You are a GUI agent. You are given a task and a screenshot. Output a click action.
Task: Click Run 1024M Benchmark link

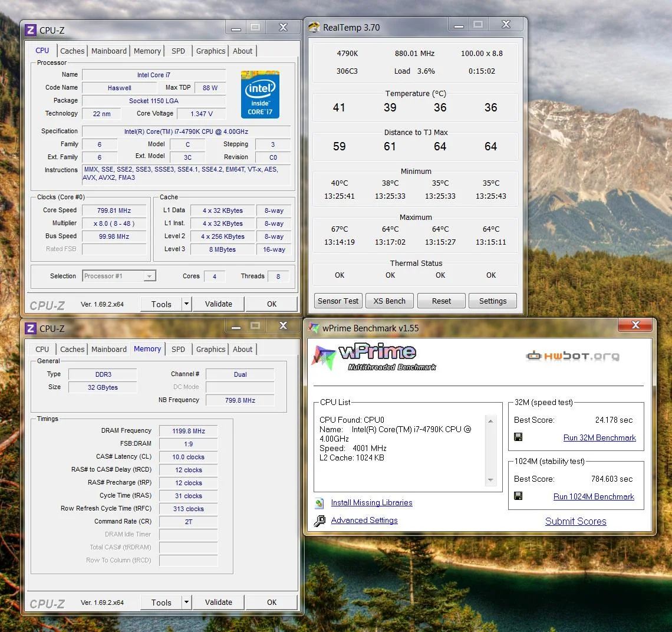[594, 496]
